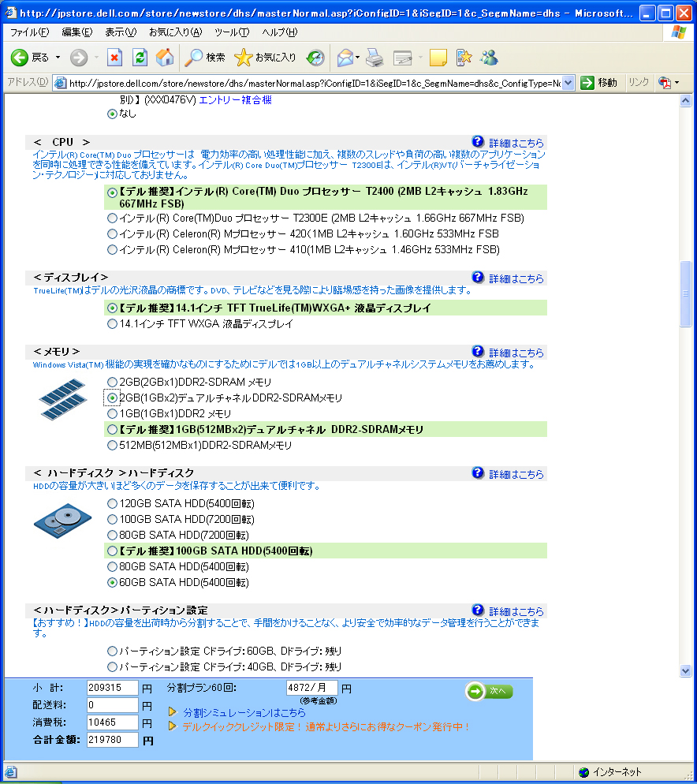
Task: Print the page with printer icon
Action: [375, 58]
